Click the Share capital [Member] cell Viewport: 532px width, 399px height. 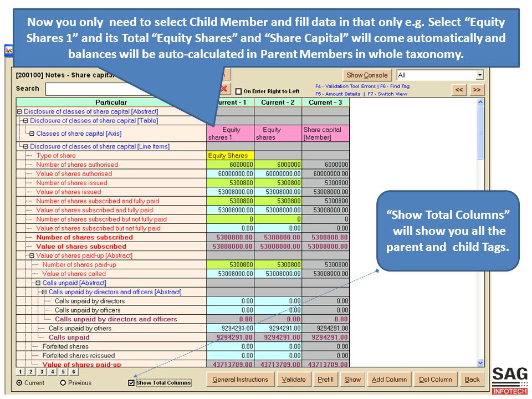[x=326, y=134]
